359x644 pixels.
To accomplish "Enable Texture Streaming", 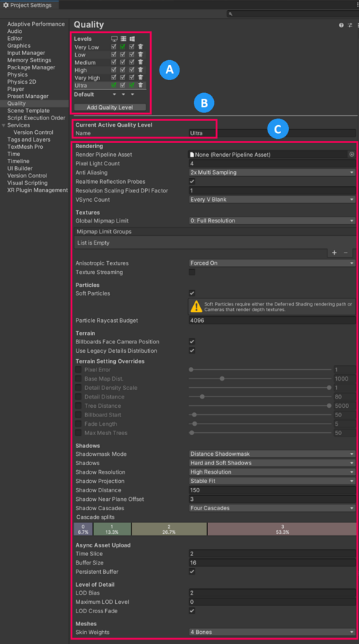I will pos(192,273).
